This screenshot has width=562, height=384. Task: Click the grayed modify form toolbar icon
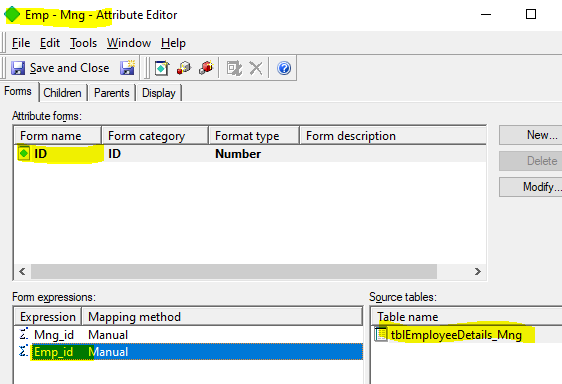tap(234, 68)
